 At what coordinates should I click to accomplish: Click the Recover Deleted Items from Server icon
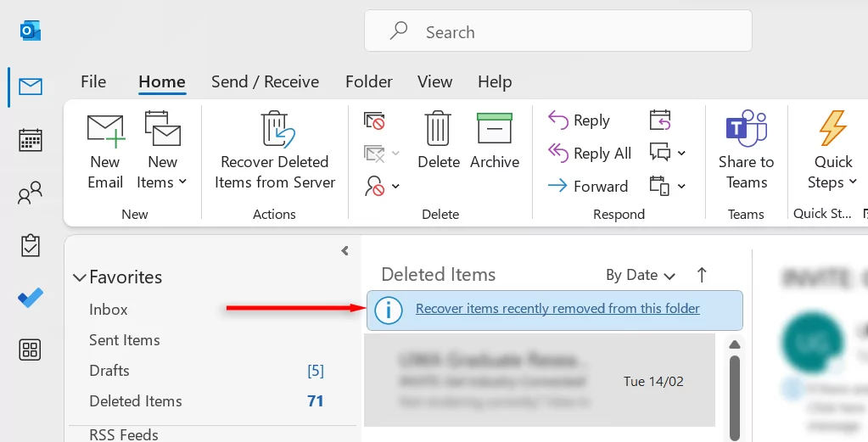[x=276, y=130]
